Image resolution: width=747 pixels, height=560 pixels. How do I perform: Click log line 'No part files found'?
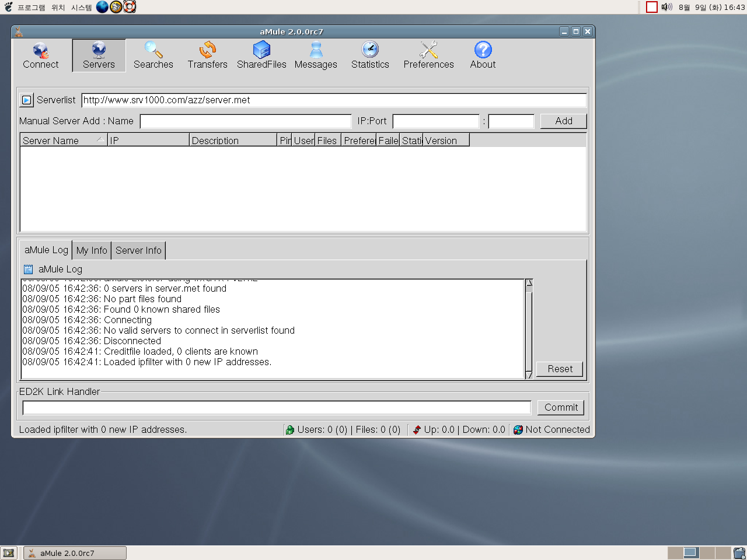[102, 299]
